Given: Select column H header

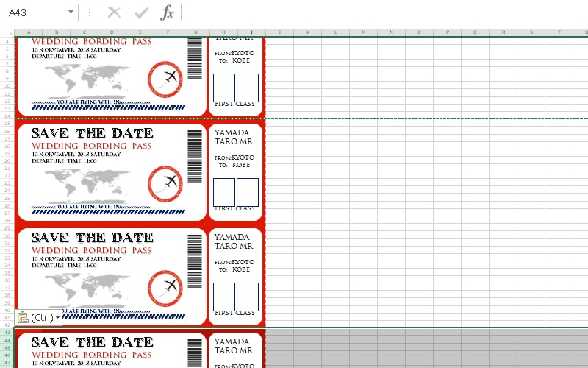Looking at the screenshot, I should (223, 32).
